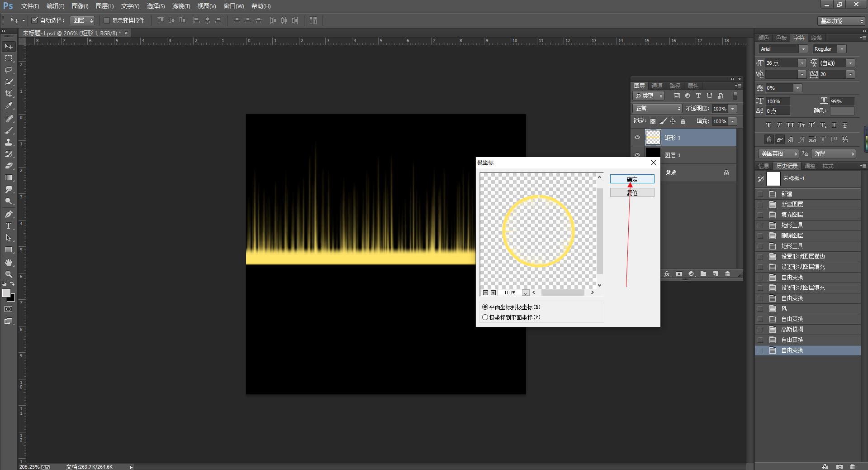The image size is (868, 470).
Task: Select the Hand tool
Action: [x=9, y=263]
